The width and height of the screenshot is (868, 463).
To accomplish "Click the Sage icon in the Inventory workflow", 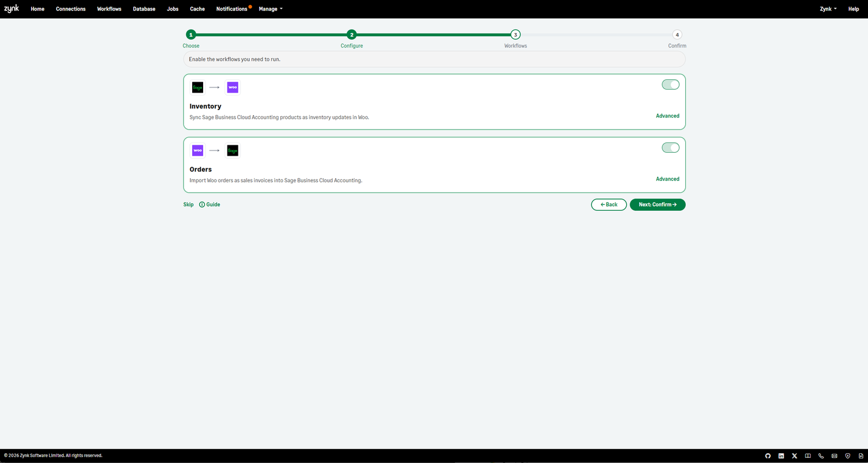I will coord(197,87).
